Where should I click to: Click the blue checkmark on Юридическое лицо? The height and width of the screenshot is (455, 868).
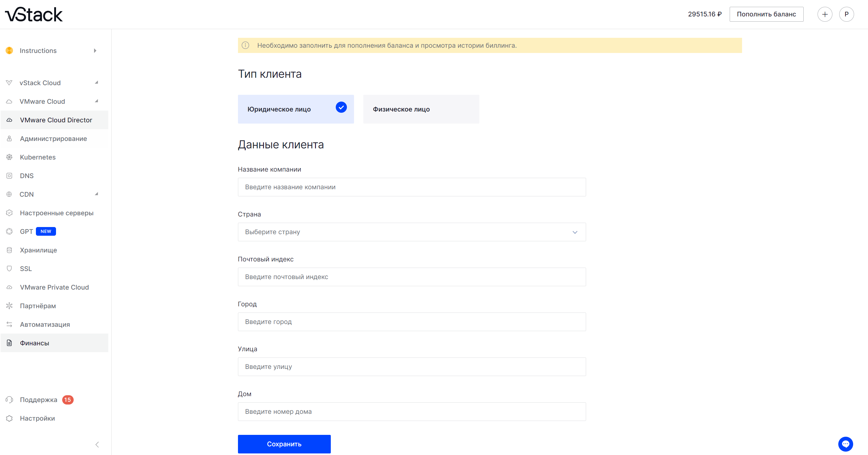tap(341, 107)
